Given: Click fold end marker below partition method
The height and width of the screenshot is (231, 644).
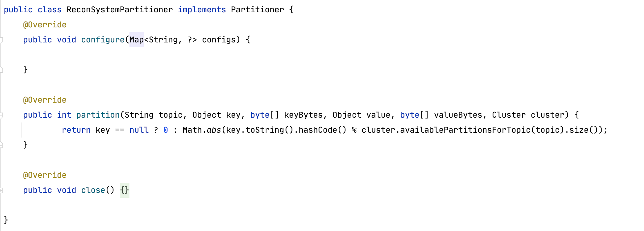Looking at the screenshot, I should 1,145.
